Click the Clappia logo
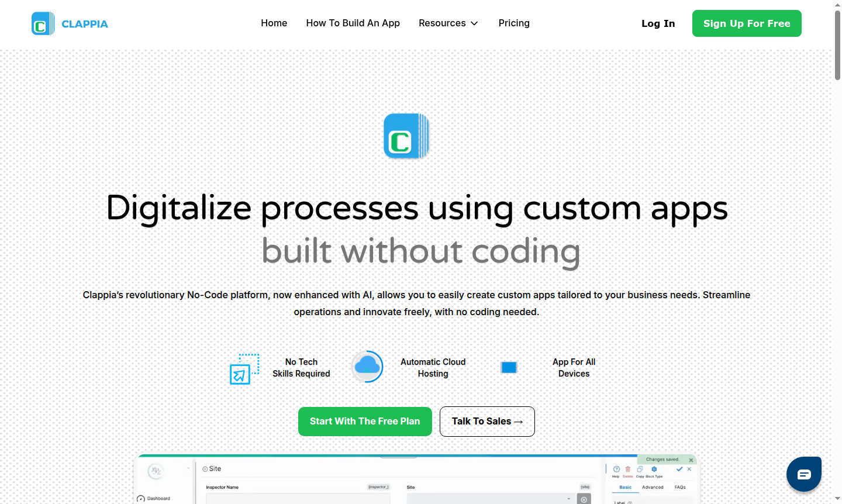The width and height of the screenshot is (842, 504). pos(69,23)
